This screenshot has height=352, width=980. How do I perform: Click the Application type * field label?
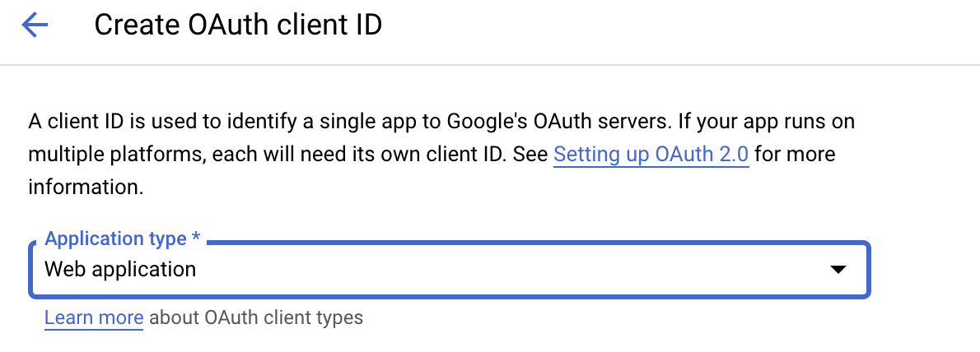pos(123,239)
